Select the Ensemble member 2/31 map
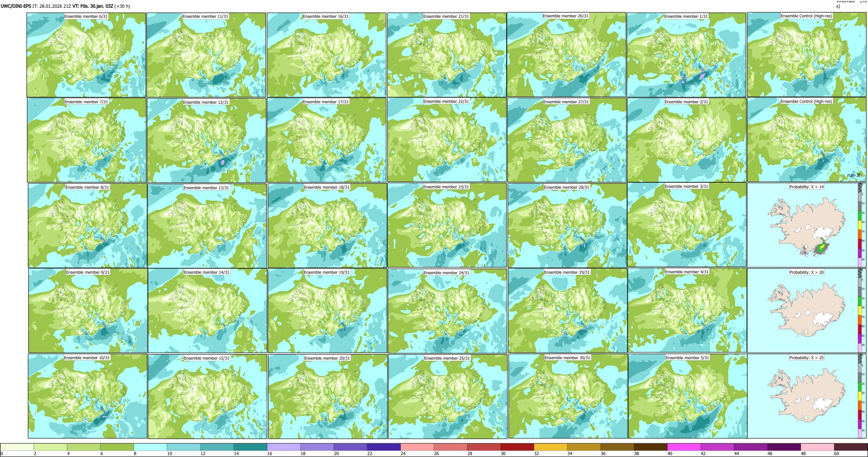868x457 pixels. point(687,140)
